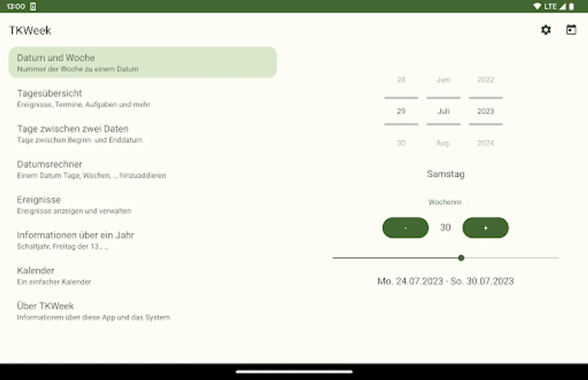Screen dimensions: 588x380
Task: Click the week date range text
Action: click(446, 281)
